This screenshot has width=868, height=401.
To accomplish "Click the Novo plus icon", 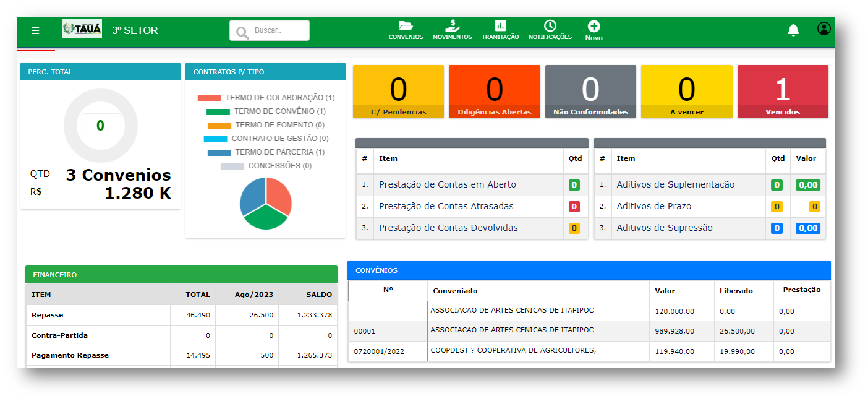I will [594, 27].
